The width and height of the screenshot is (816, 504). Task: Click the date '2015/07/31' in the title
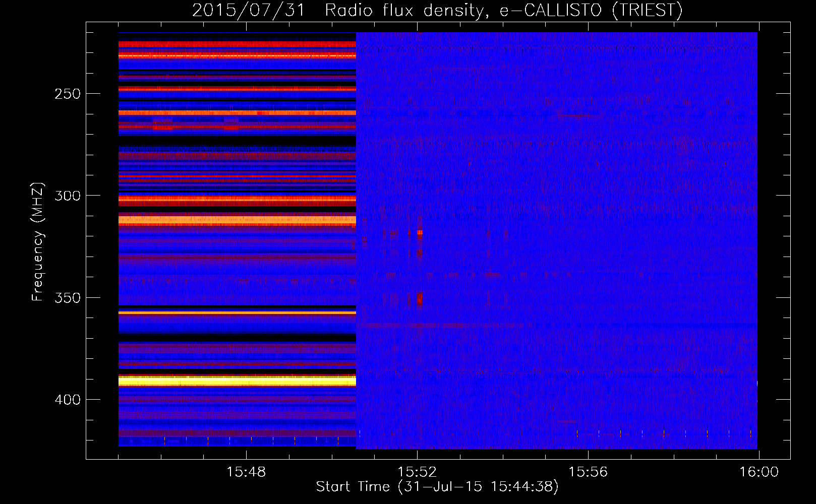pyautogui.click(x=248, y=10)
